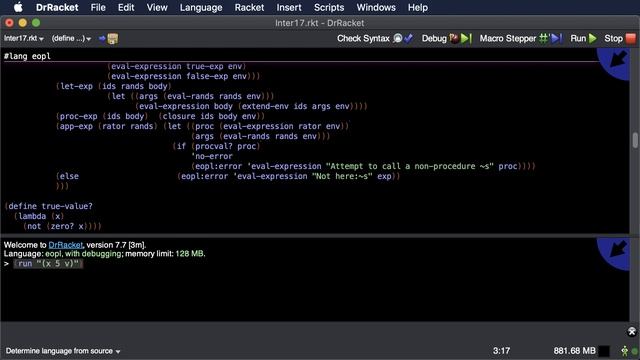Click the definitions pane vertical scrollbar thumb

pos(635,140)
